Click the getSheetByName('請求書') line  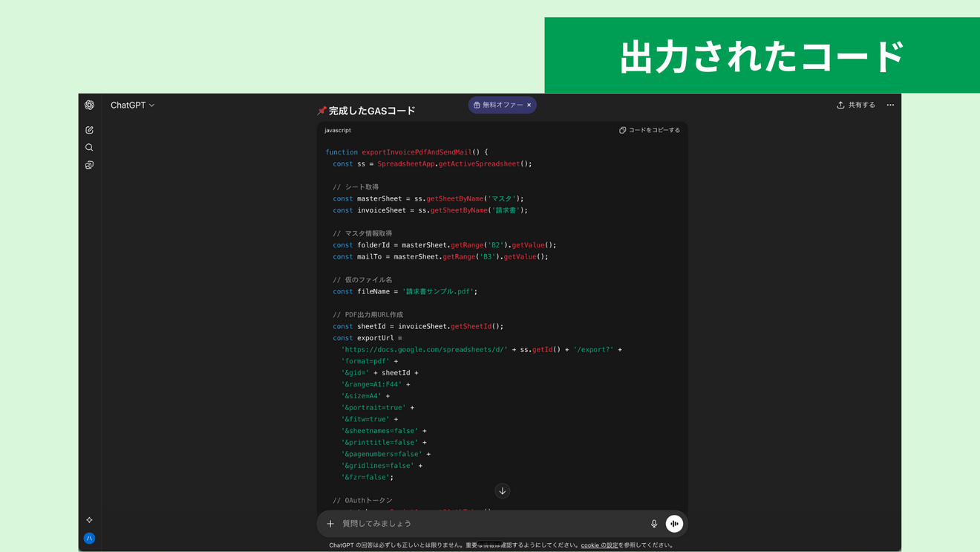(x=431, y=211)
